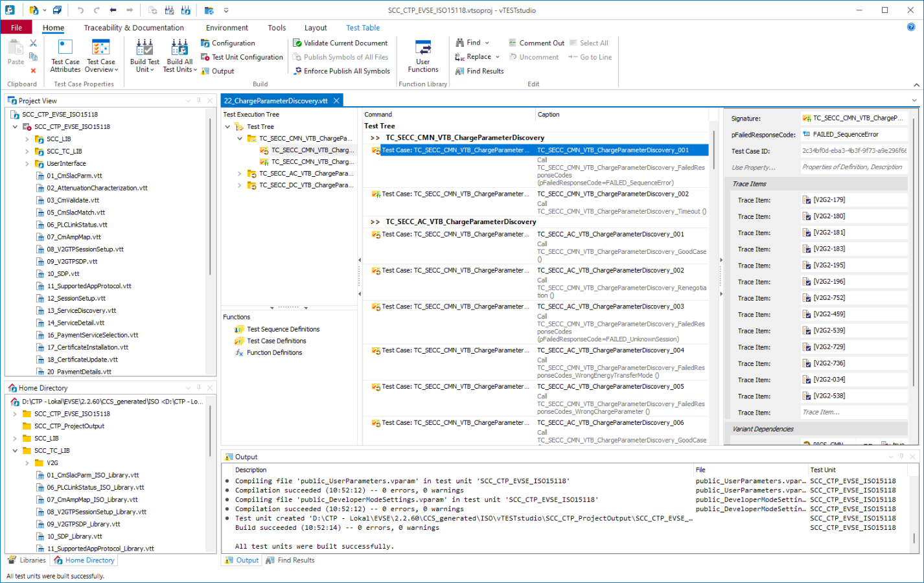Expand V2G folder in Home Directory

click(27, 463)
